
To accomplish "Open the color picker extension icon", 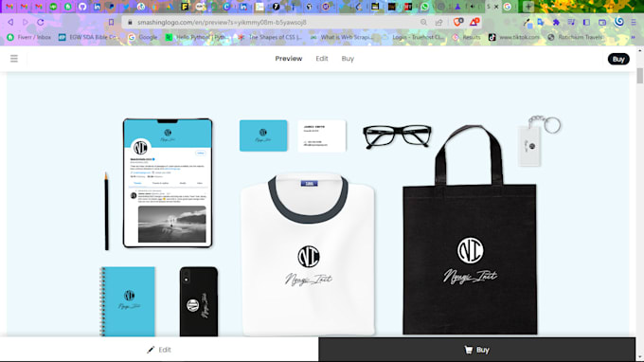I will pyautogui.click(x=528, y=23).
